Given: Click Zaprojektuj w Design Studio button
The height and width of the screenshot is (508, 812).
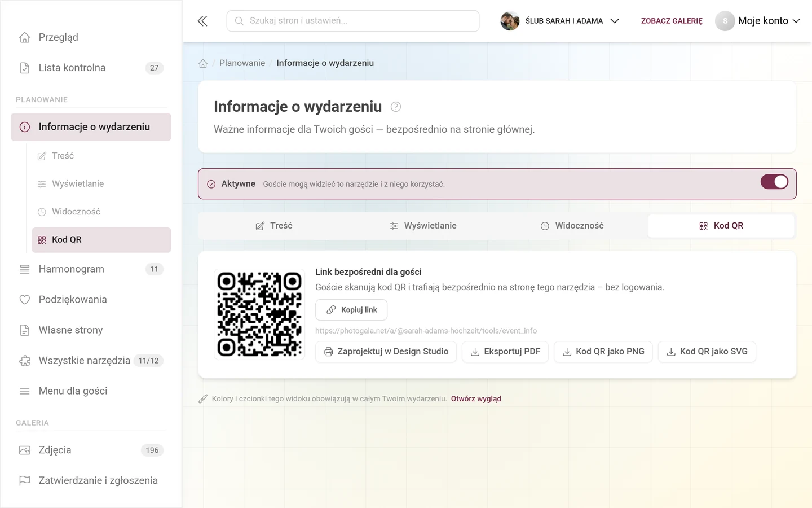Looking at the screenshot, I should coord(386,352).
